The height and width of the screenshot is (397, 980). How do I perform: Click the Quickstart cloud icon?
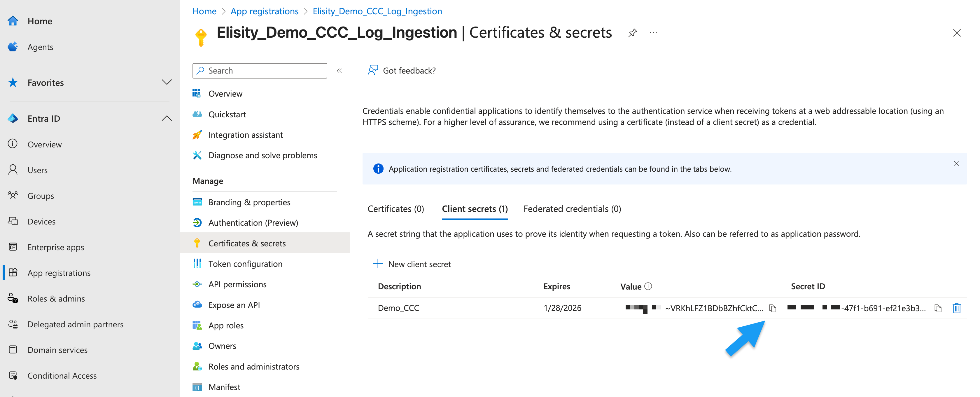point(197,114)
